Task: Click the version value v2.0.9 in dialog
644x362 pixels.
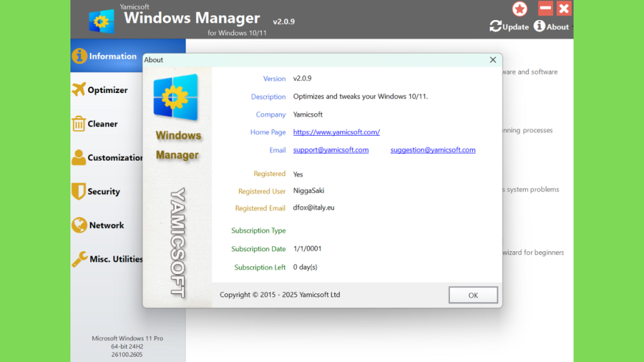Action: [303, 79]
